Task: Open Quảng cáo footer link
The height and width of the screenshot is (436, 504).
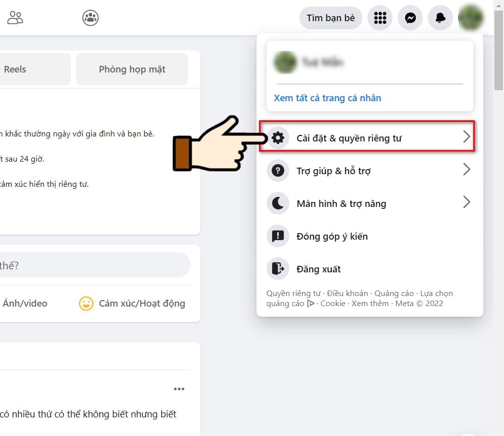Action: [x=394, y=294]
